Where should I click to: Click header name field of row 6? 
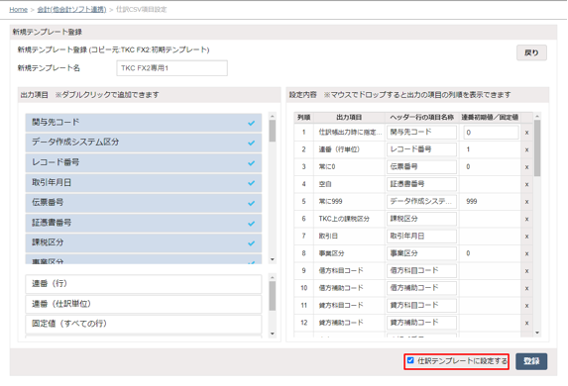(422, 219)
